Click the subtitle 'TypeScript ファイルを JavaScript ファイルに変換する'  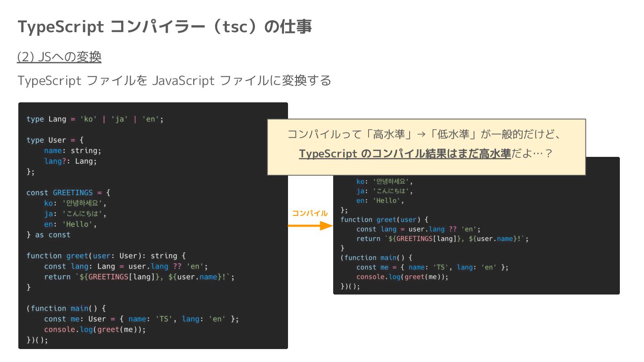[174, 80]
